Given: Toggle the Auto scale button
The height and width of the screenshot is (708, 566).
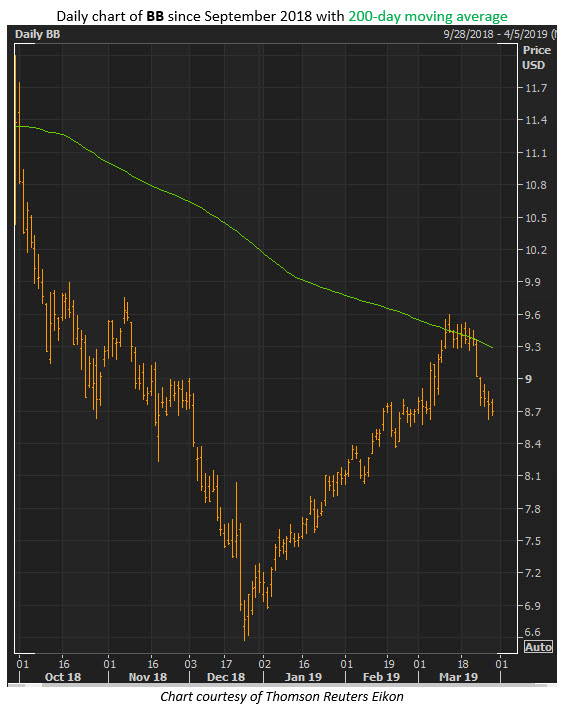Looking at the screenshot, I should click(538, 647).
